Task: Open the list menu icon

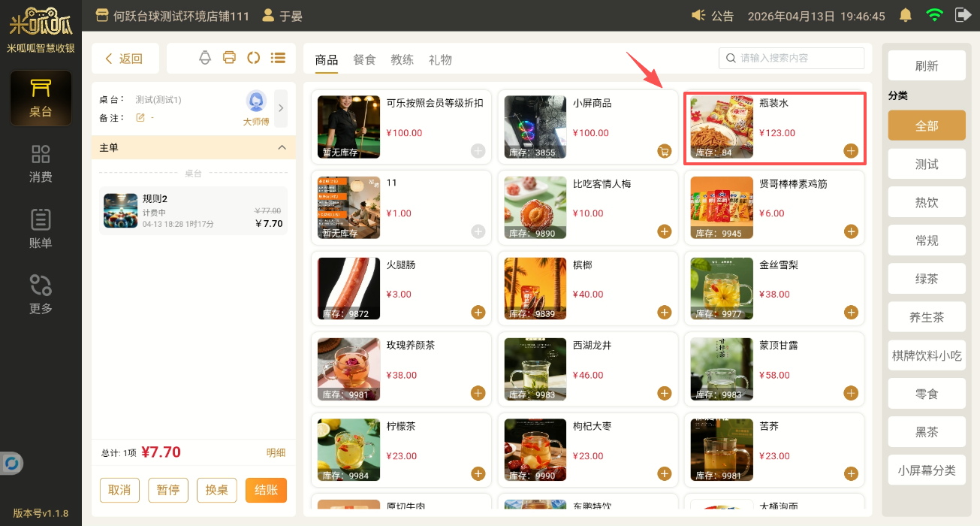Action: [x=278, y=58]
